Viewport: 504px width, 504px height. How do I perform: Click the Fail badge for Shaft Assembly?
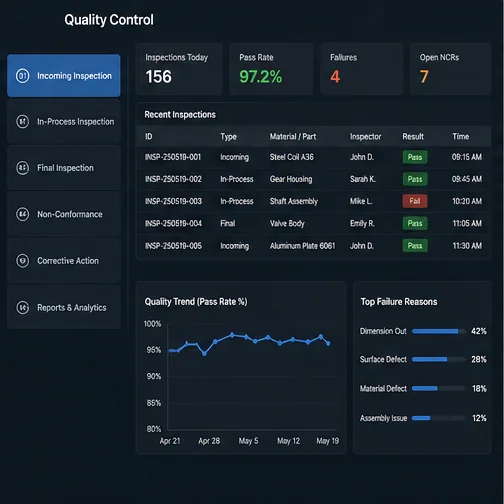click(415, 201)
